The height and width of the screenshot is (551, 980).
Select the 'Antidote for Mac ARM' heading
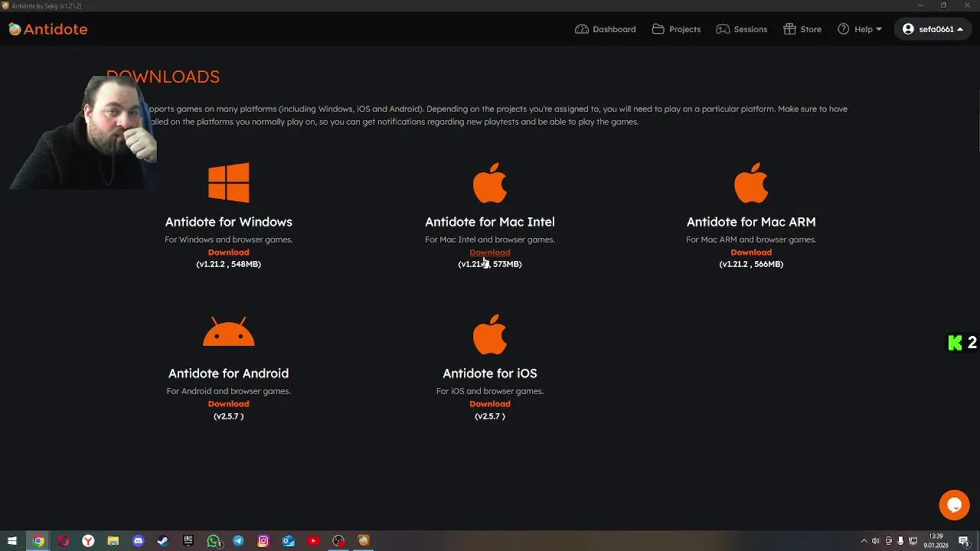[x=751, y=222]
